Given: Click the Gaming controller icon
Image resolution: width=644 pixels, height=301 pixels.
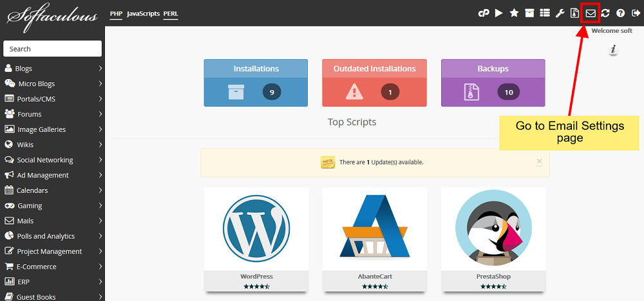Looking at the screenshot, I should [9, 205].
